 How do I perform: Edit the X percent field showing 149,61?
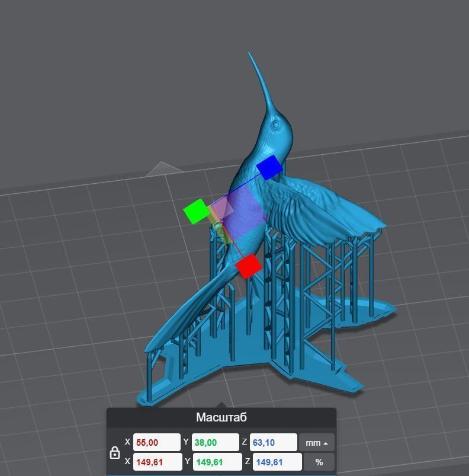[x=158, y=462]
